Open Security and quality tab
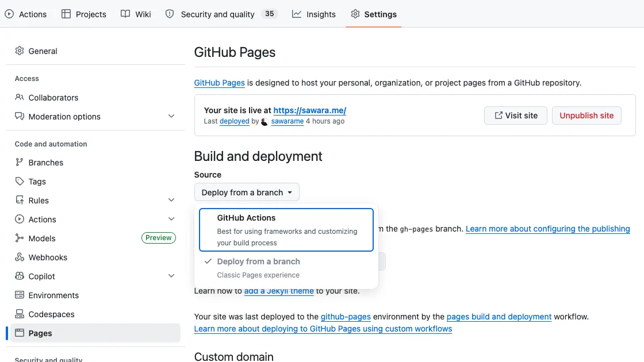644x362 pixels. click(x=221, y=14)
